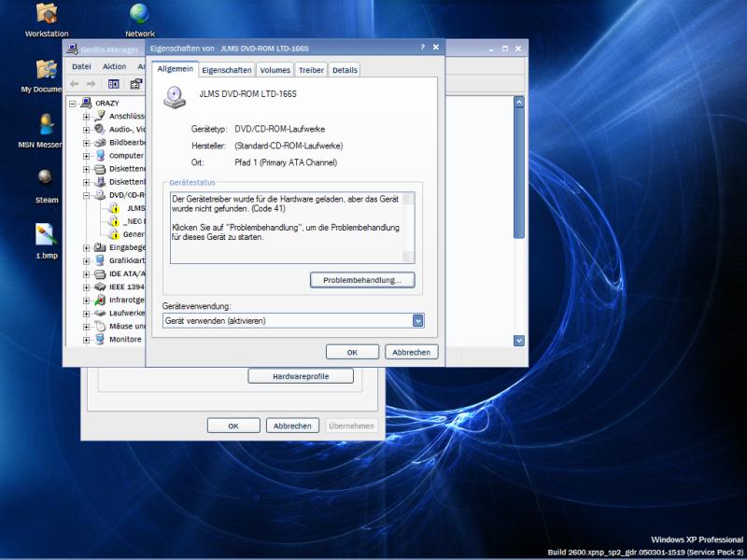Viewport: 747px width, 560px height.
Task: Click OK in the properties dialog
Action: pyautogui.click(x=352, y=353)
